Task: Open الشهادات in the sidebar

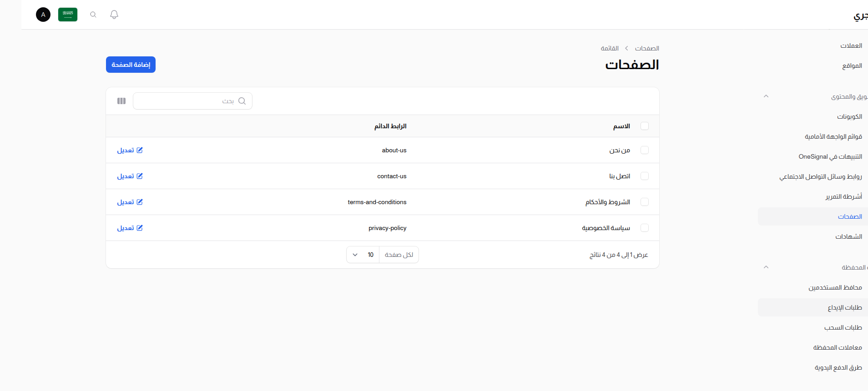Action: click(x=849, y=236)
